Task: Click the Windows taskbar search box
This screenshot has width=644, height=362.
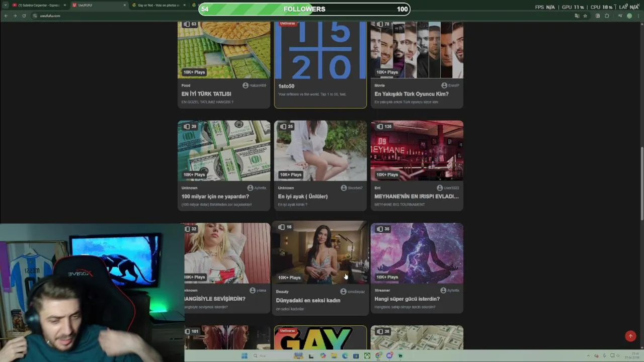Action: point(272,356)
